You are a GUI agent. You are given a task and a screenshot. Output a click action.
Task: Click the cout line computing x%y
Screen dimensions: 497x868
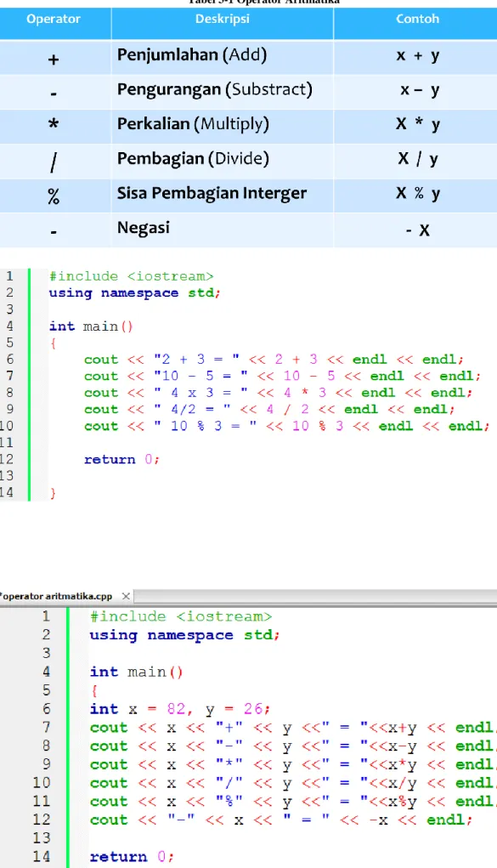pos(293,802)
